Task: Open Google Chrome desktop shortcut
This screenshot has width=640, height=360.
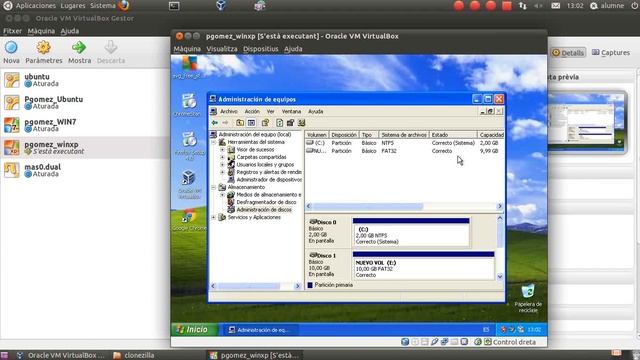Action: coord(189,220)
